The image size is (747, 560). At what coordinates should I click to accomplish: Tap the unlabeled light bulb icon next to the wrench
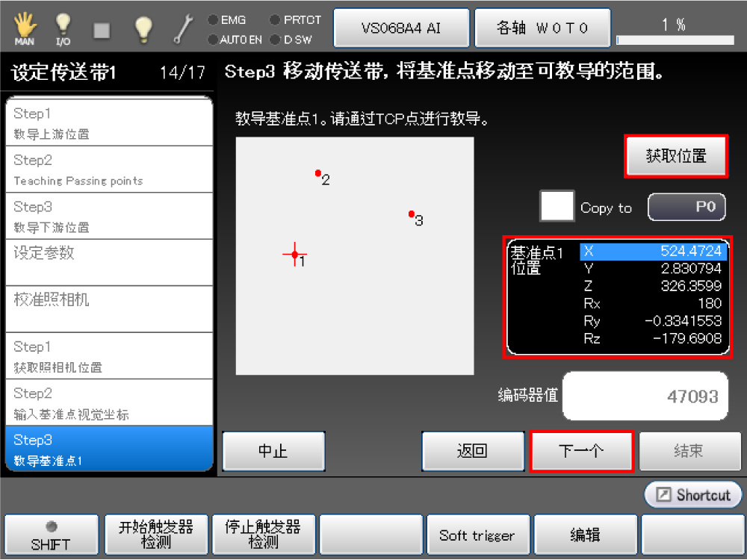[143, 28]
